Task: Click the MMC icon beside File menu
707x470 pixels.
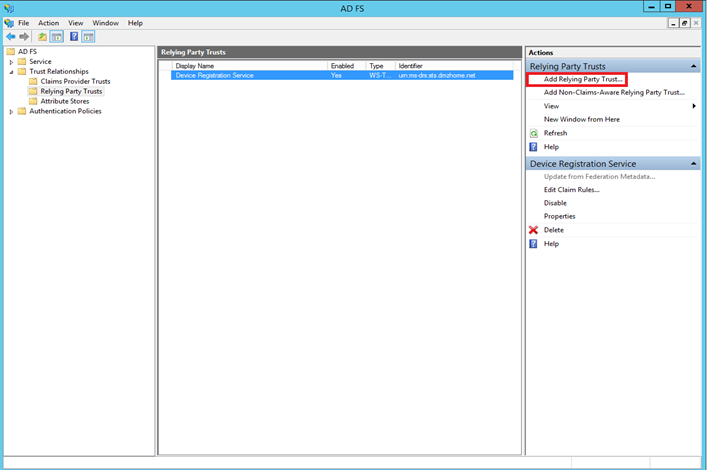Action: coord(9,23)
